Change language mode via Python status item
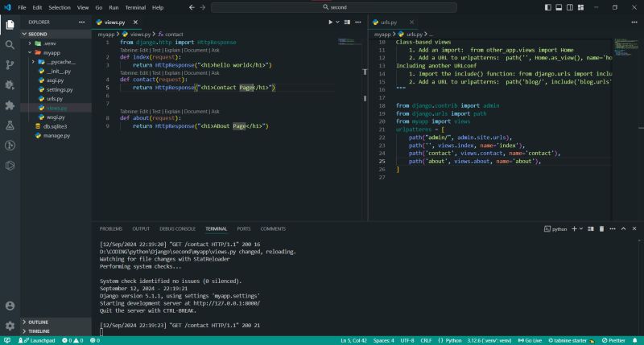This screenshot has width=644, height=345. (x=453, y=340)
